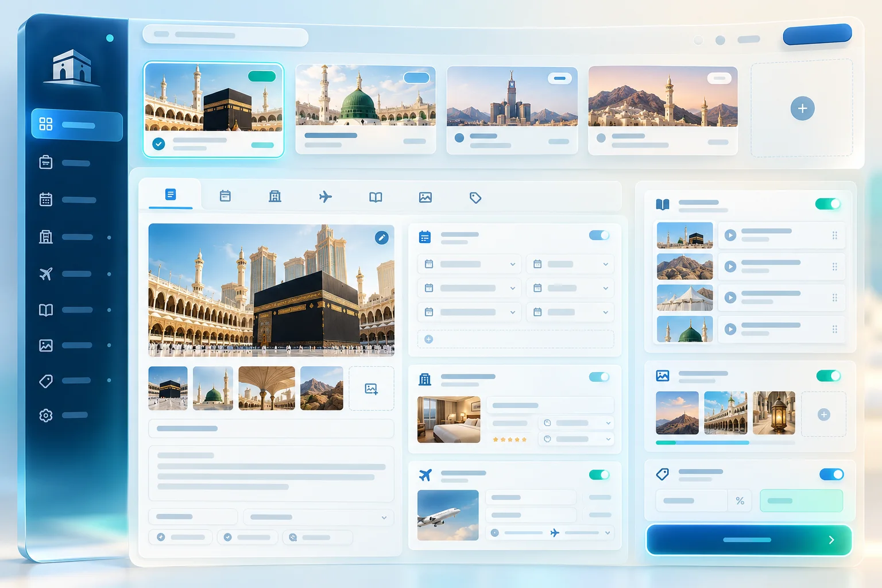
Task: Click the pencil edit icon on main Kaaba photo
Action: point(382,238)
